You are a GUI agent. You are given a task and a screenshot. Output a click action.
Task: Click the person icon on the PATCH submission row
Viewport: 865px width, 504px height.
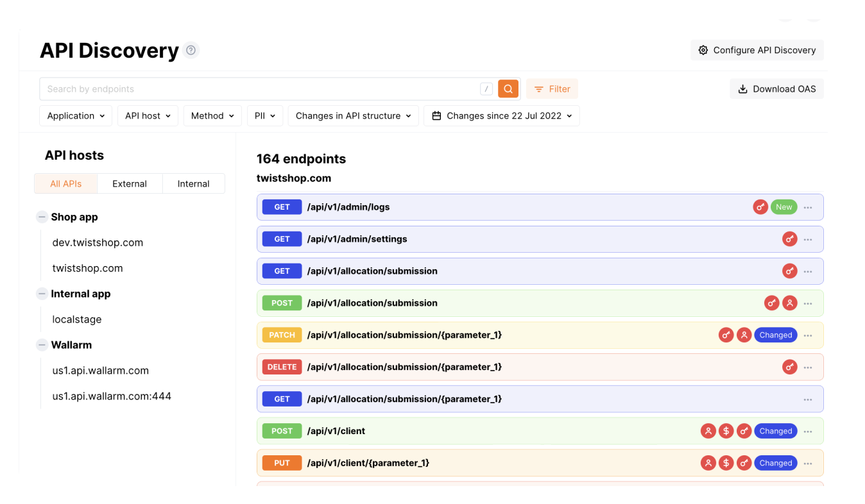744,335
